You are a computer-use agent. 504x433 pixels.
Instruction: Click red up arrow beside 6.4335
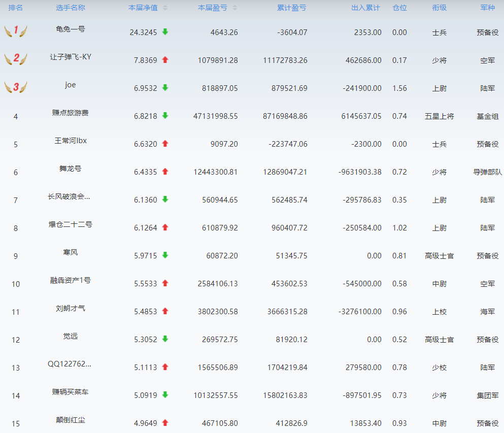pos(165,172)
